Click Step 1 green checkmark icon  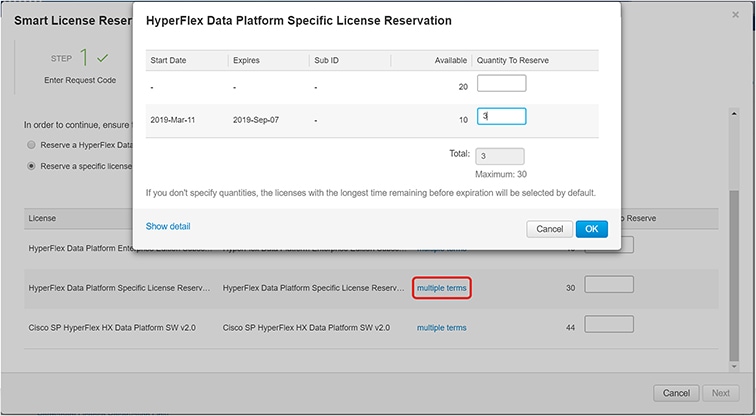[102, 58]
